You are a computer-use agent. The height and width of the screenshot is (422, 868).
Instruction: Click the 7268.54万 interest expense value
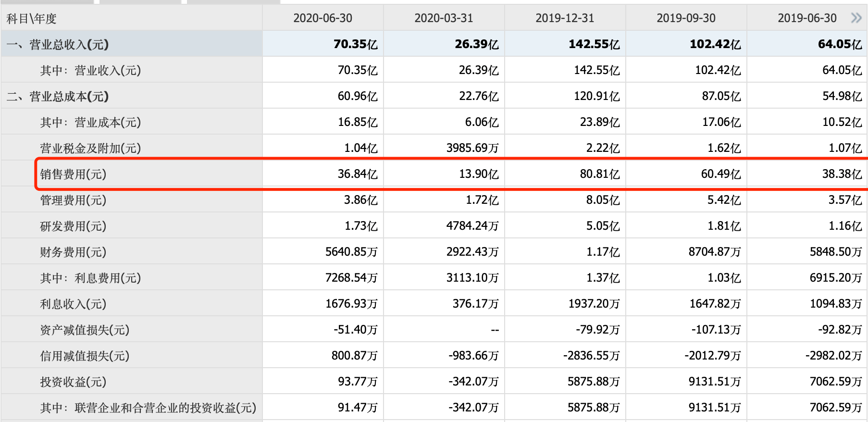pos(351,278)
